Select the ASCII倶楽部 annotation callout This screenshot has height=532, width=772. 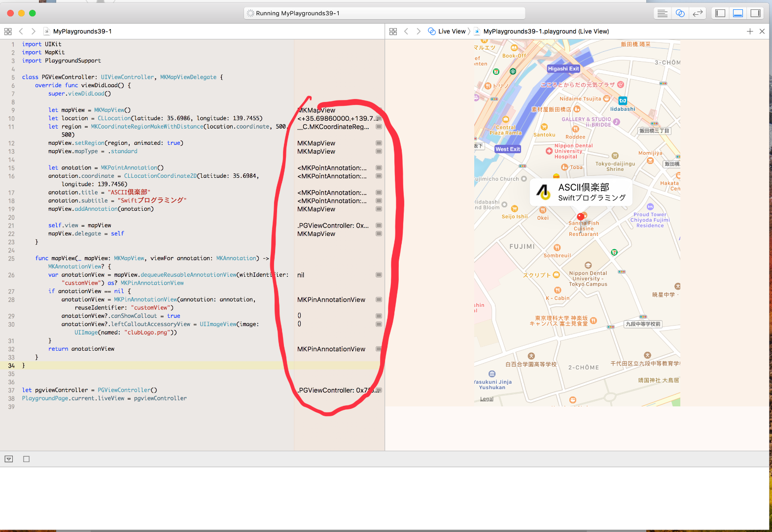pyautogui.click(x=582, y=192)
